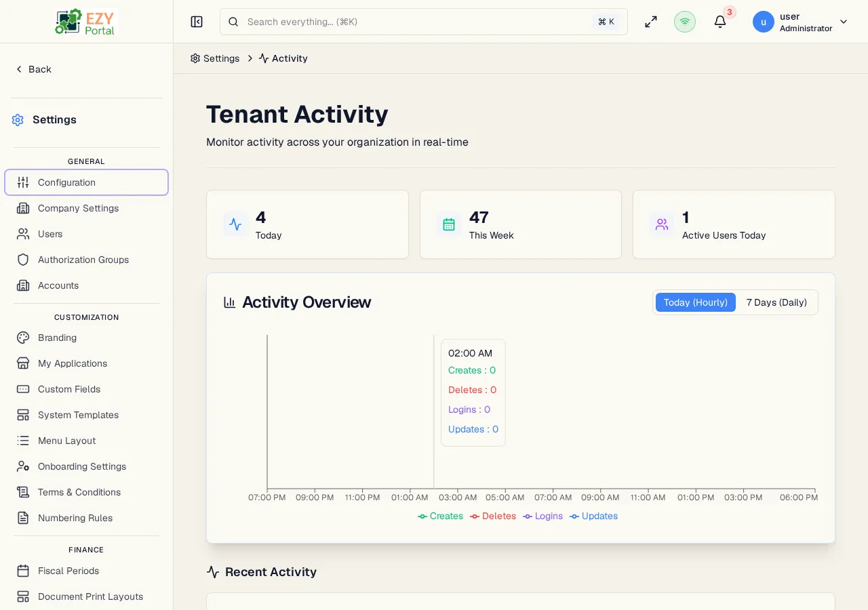
Task: Click the Custom Fields icon
Action: 23,389
